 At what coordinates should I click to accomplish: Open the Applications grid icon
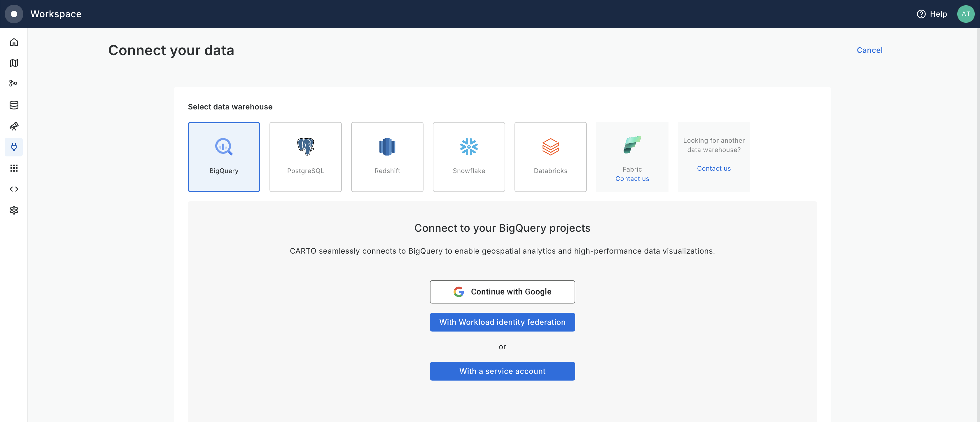coord(14,168)
